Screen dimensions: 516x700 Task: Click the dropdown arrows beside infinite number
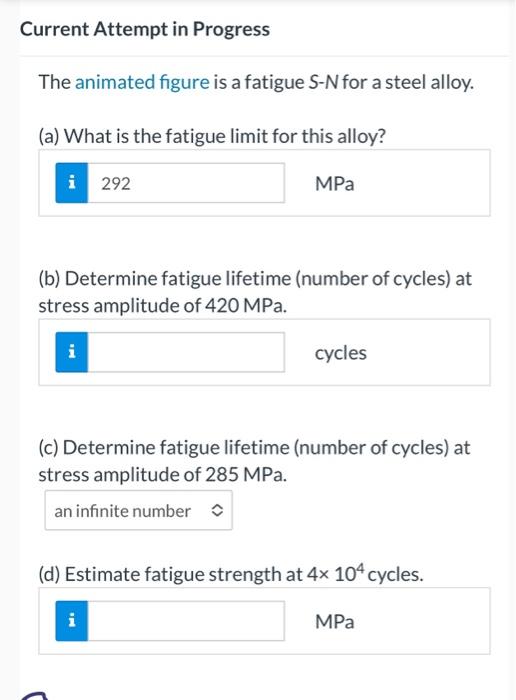216,511
